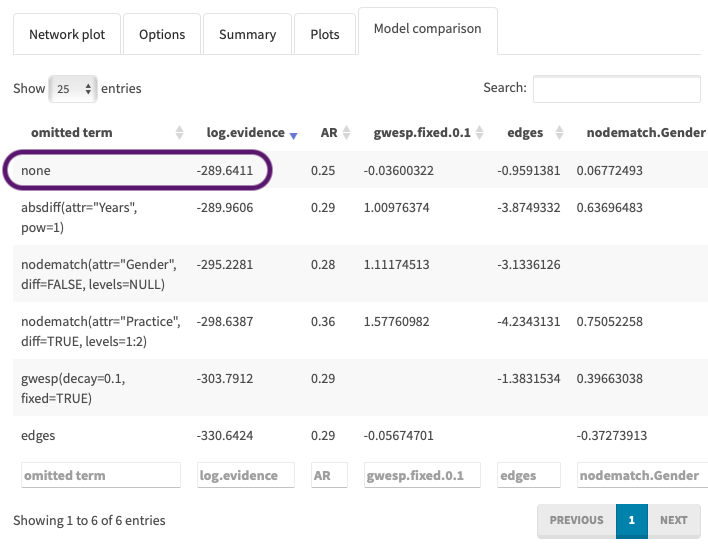Image resolution: width=708 pixels, height=550 pixels.
Task: Click the Search input box
Action: tap(616, 89)
